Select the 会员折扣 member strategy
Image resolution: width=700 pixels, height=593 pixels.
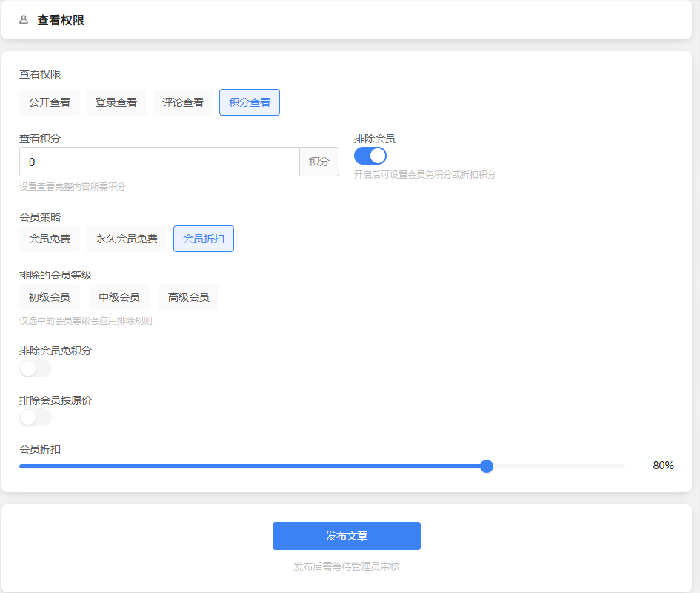204,239
